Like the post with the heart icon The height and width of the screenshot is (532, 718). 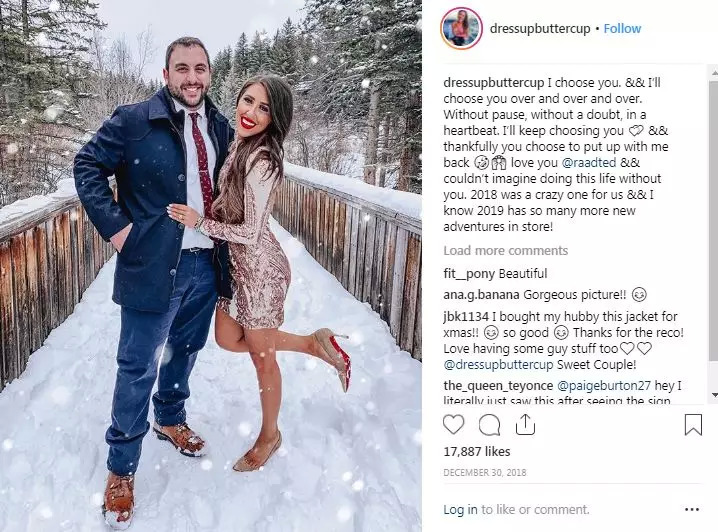453,424
